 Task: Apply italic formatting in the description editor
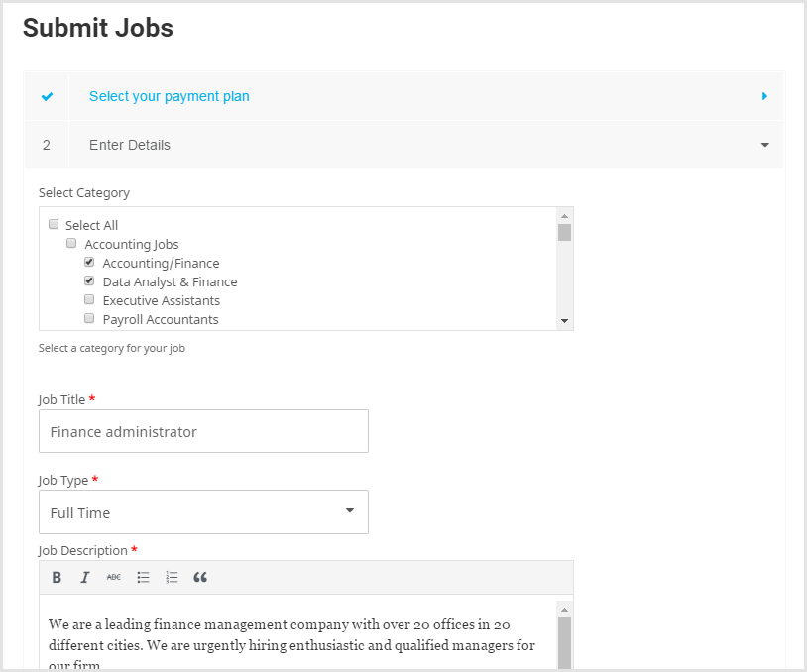[x=85, y=577]
